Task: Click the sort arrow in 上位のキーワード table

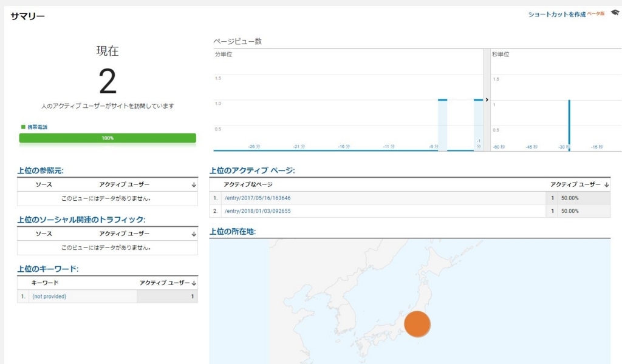Action: tap(192, 283)
